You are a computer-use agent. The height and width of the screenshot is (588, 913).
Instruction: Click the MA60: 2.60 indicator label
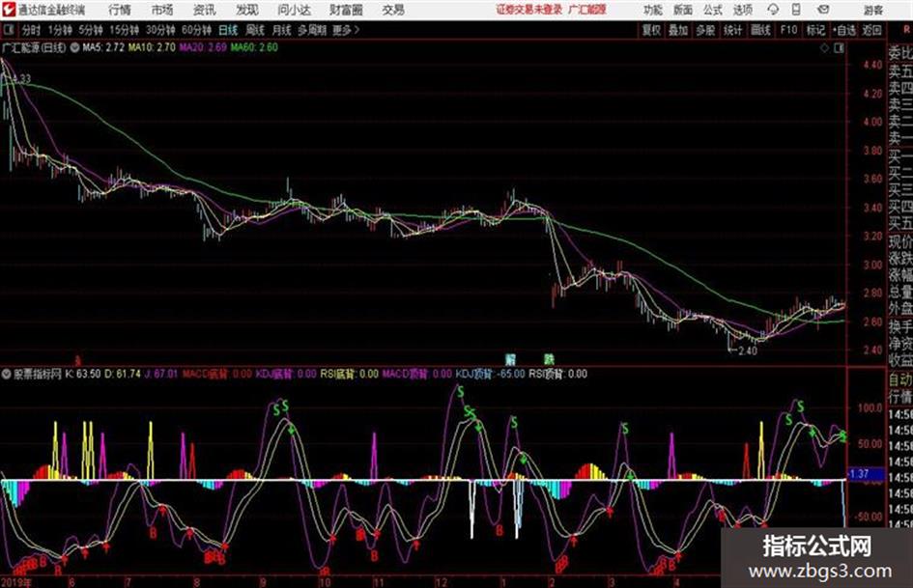254,47
